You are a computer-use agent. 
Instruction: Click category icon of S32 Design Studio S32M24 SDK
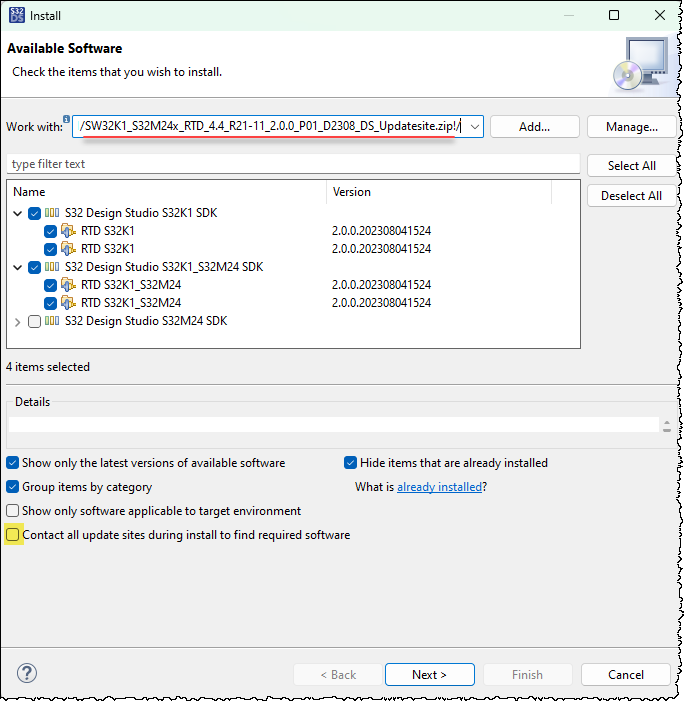[x=52, y=321]
